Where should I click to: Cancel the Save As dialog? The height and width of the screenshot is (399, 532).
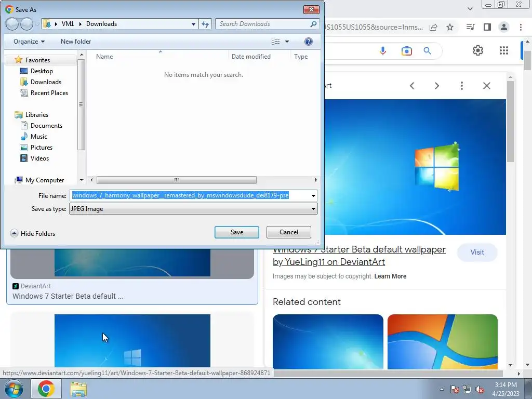(288, 232)
